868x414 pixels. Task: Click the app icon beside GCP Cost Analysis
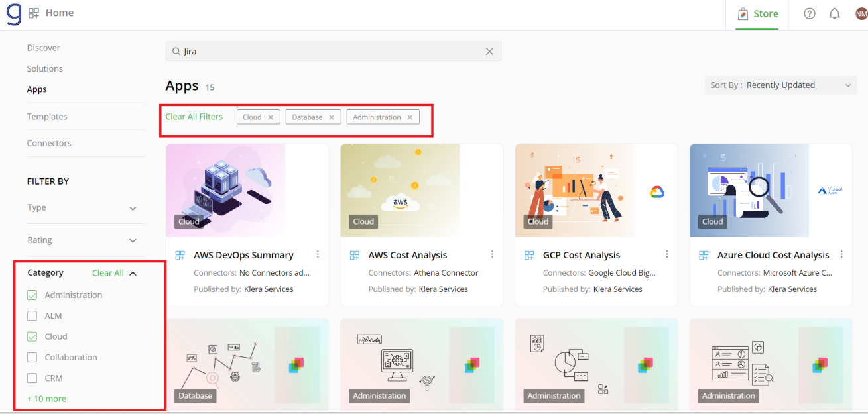pos(528,255)
